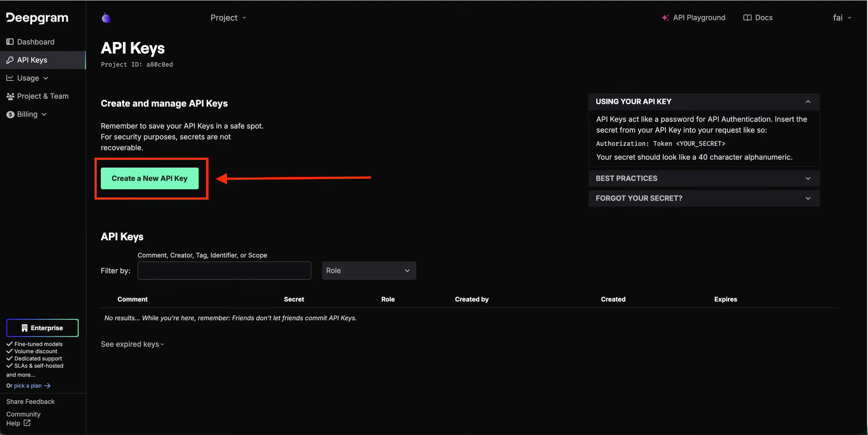Screen dimensions: 868x435
Task: Open the Role filter dropdown
Action: click(368, 271)
